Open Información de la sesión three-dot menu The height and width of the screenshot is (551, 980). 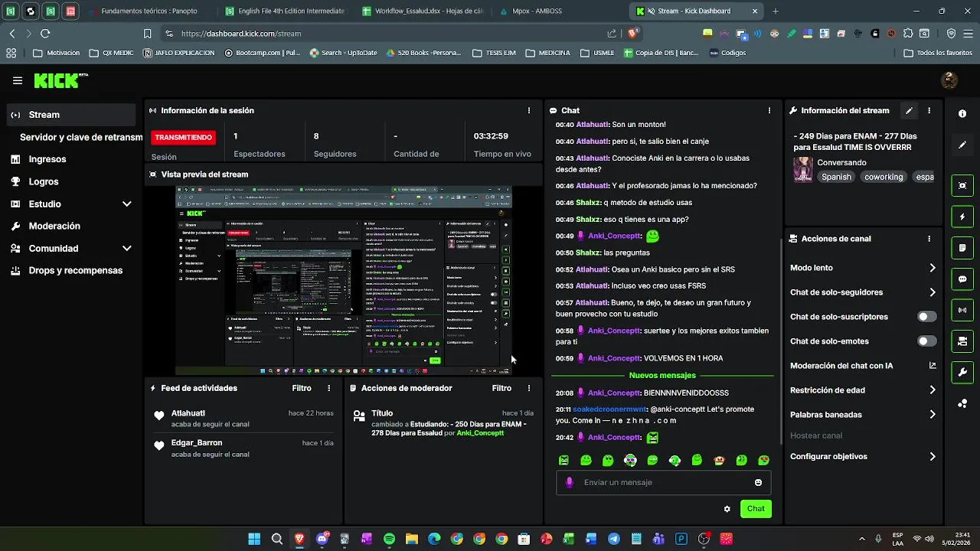[528, 110]
